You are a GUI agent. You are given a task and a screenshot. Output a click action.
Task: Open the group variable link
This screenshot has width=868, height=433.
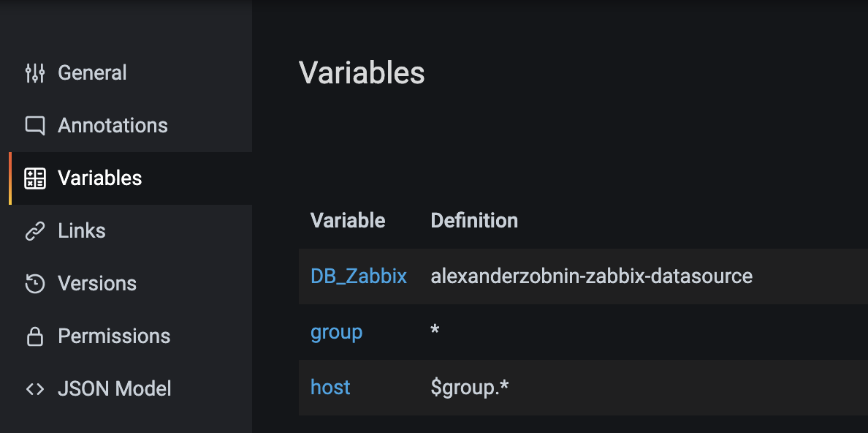(337, 332)
